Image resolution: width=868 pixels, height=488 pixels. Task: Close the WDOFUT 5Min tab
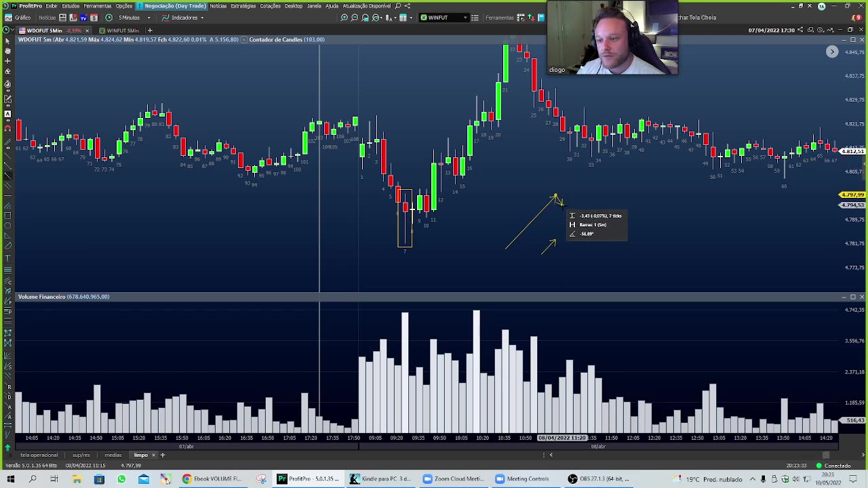(x=87, y=30)
